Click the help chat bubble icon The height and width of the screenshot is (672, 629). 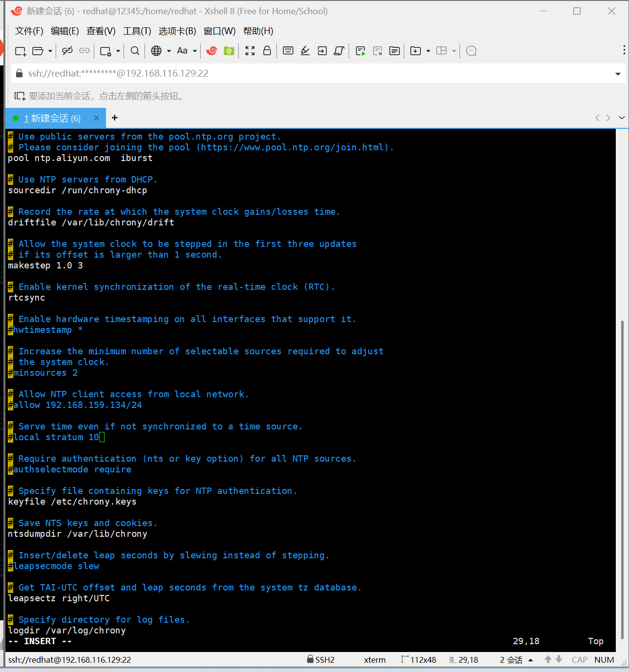pyautogui.click(x=471, y=51)
